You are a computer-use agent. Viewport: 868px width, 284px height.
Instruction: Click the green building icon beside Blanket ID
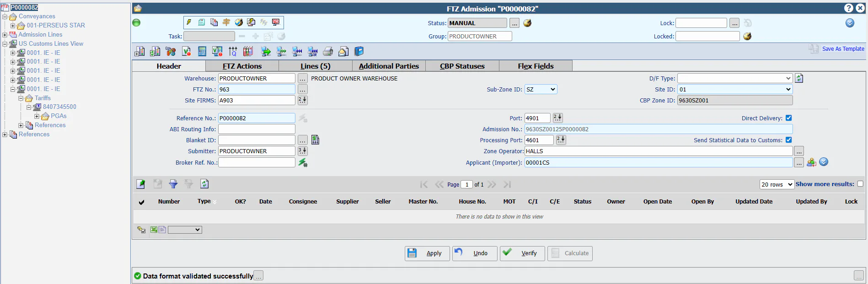(315, 140)
